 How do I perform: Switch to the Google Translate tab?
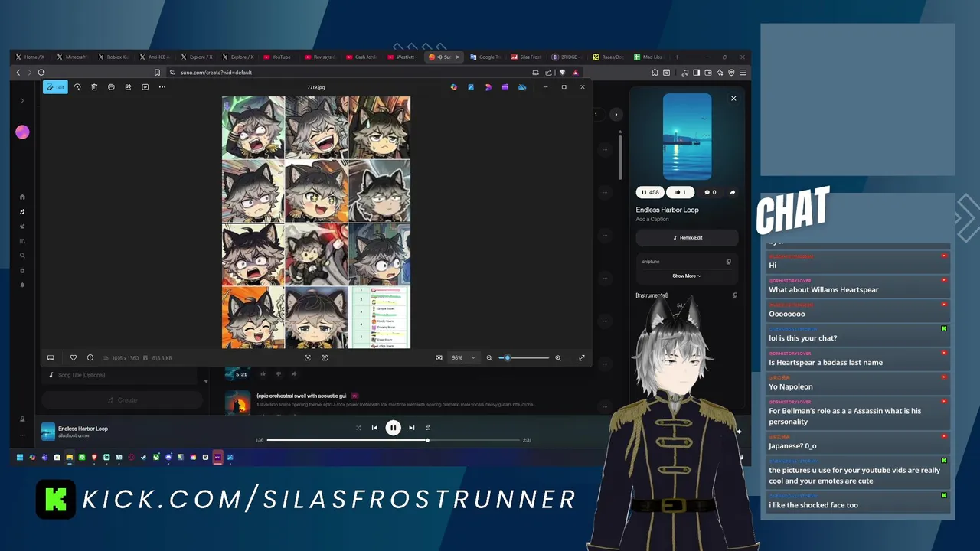point(487,57)
